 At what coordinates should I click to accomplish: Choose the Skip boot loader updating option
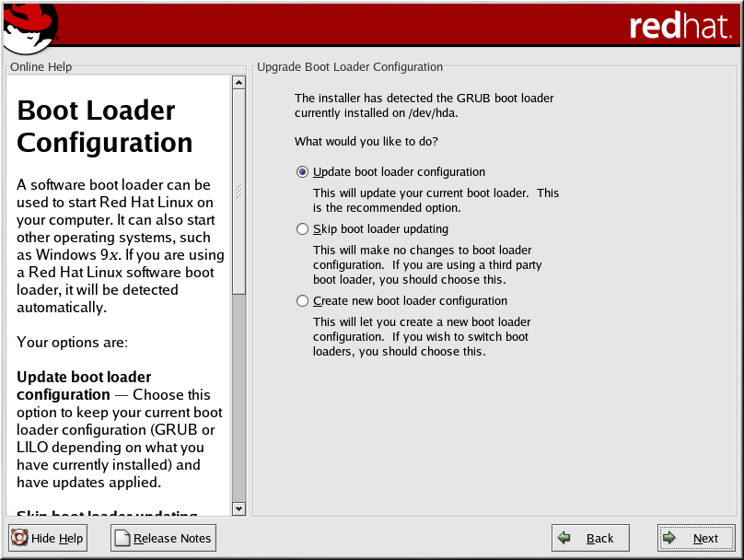(303, 229)
